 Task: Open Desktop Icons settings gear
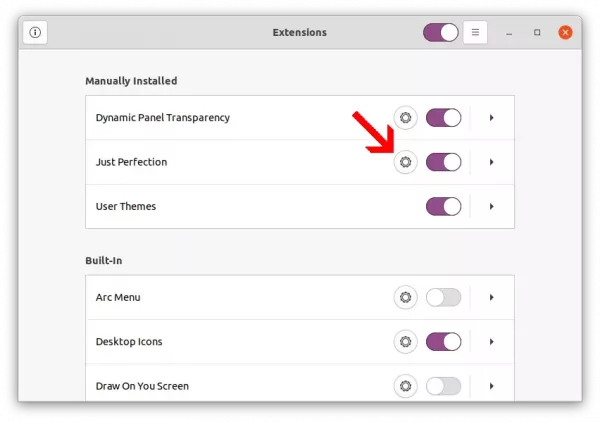(406, 342)
